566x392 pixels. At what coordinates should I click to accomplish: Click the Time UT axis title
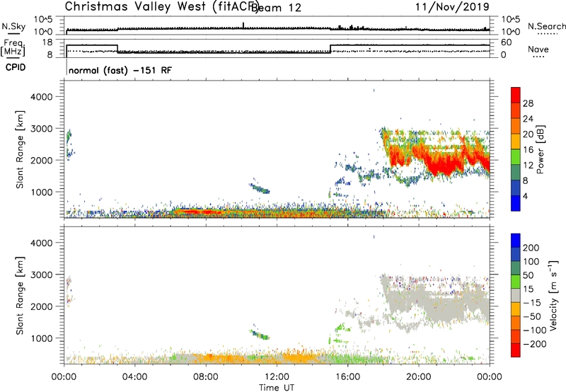point(277,388)
